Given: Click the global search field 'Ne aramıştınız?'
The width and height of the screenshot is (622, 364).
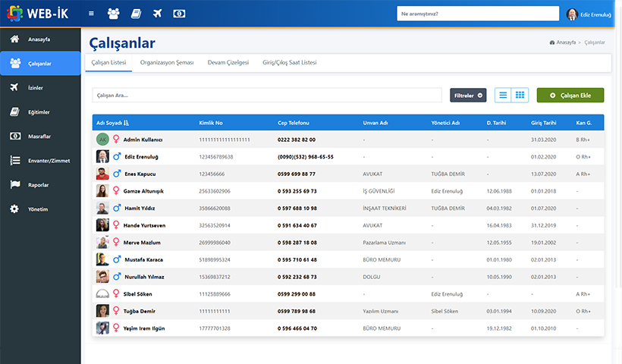Looking at the screenshot, I should (x=478, y=14).
